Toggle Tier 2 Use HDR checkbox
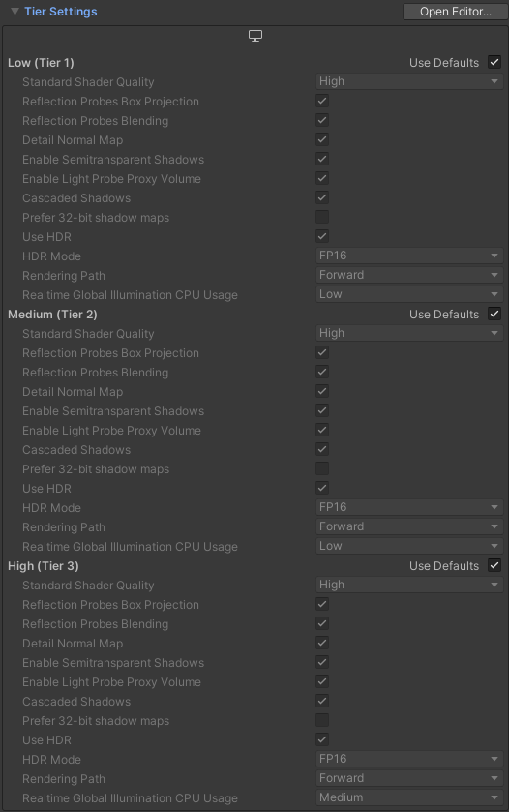Viewport: 509px width, 812px height. point(322,489)
